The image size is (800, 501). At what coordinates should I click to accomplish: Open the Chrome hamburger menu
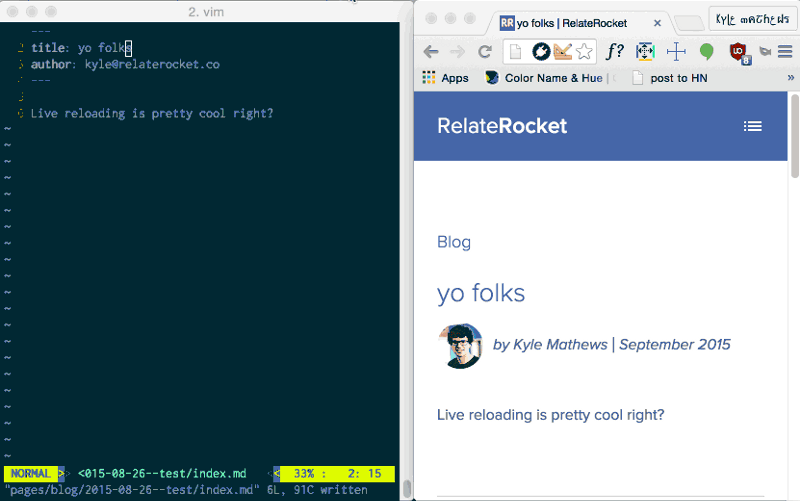tap(785, 52)
